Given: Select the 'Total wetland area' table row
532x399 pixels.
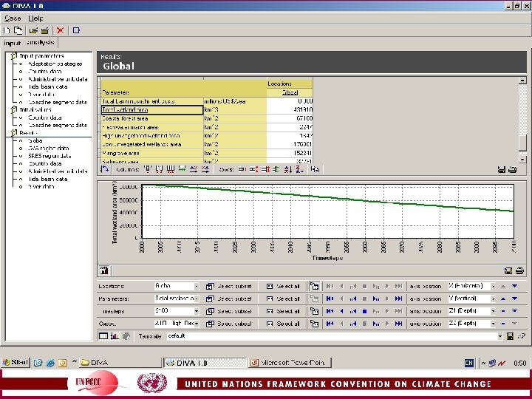Looking at the screenshot, I should (151, 110).
